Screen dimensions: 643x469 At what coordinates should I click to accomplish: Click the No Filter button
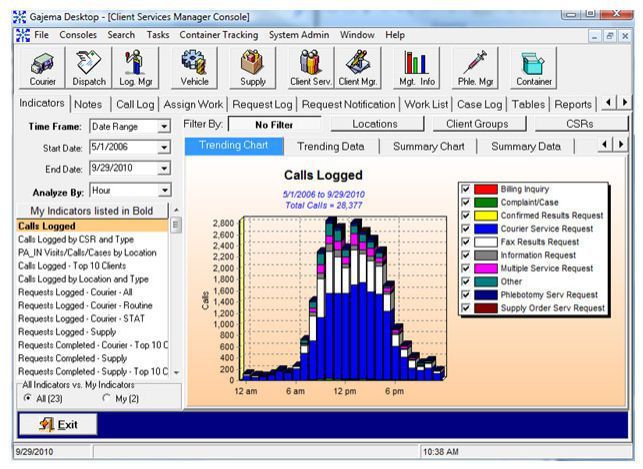(x=274, y=125)
